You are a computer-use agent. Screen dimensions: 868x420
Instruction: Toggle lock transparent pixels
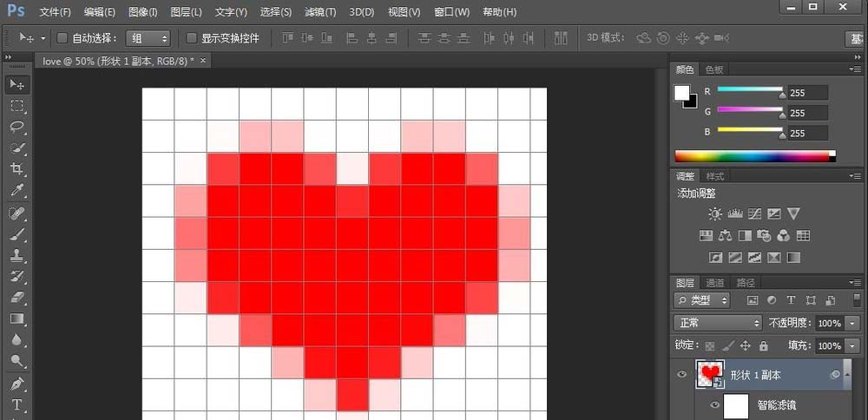(x=710, y=346)
